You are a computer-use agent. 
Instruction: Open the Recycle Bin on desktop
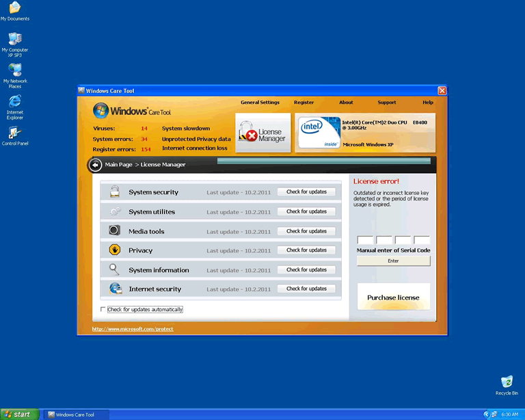point(507,382)
